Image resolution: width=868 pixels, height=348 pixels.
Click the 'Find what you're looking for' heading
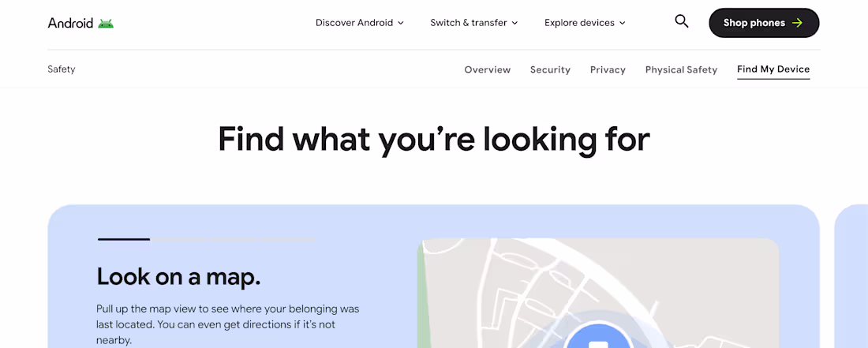pos(434,139)
